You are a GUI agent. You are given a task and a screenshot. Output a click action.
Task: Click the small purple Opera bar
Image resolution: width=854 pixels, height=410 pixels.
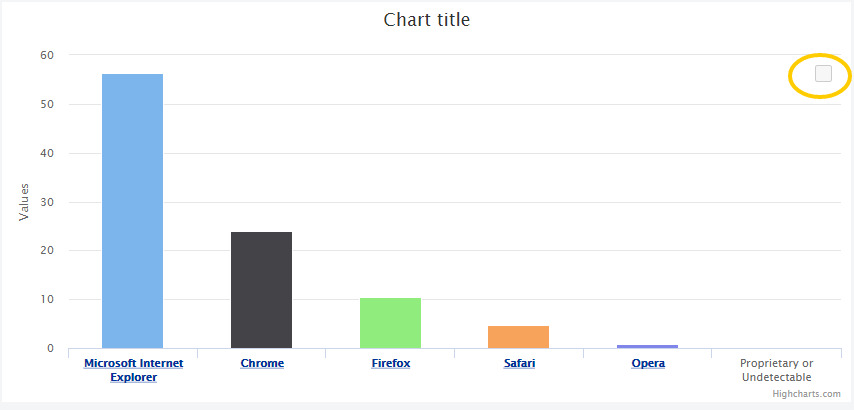pyautogui.click(x=647, y=346)
